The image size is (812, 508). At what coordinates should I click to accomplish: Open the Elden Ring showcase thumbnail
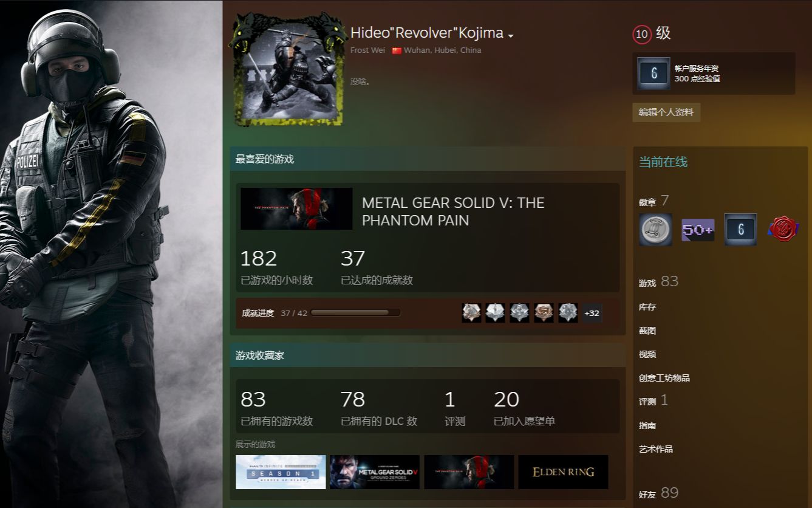click(x=563, y=472)
